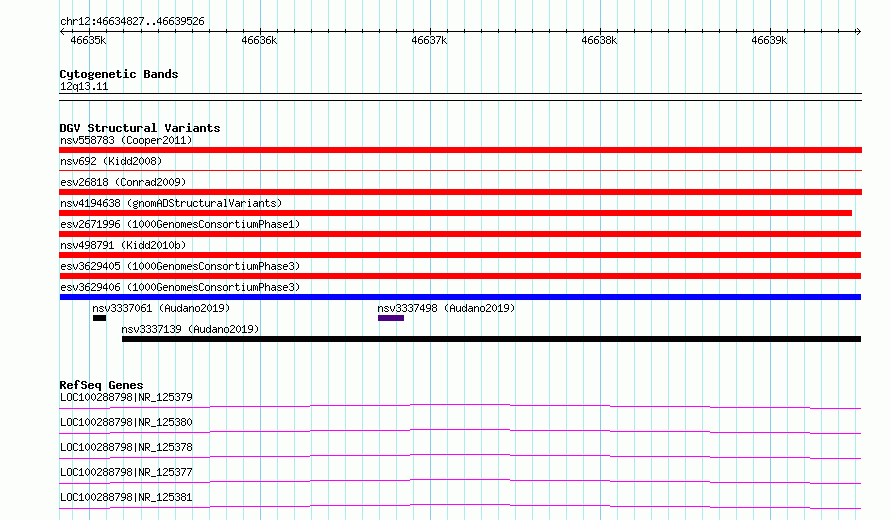Click the long black bar for nsv3337139
This screenshot has height=520, width=890.
(x=492, y=339)
